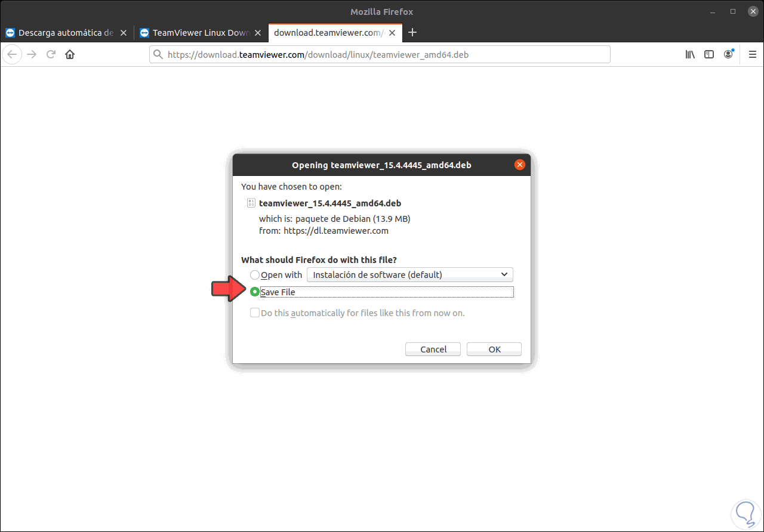The width and height of the screenshot is (764, 532).
Task: Open a new browser tab
Action: (x=412, y=32)
